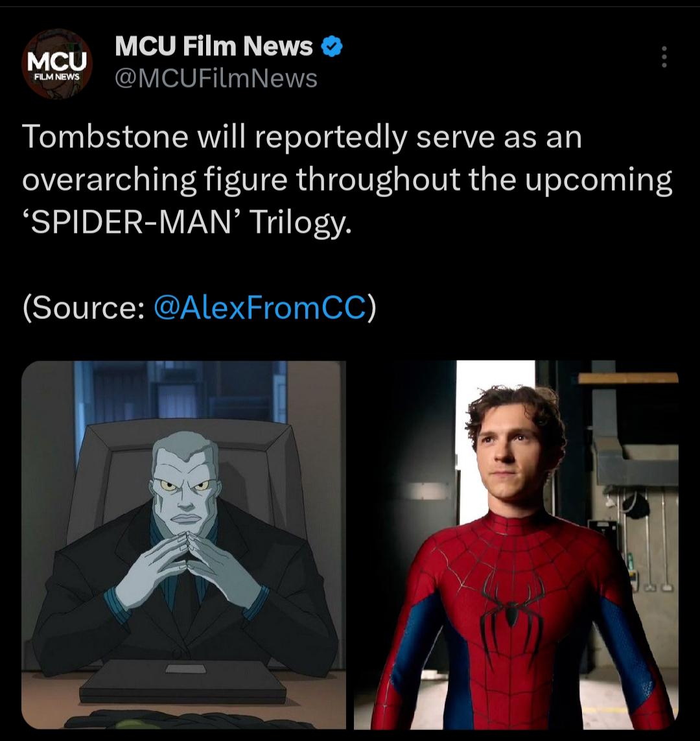Viewport: 700px width, 741px height.
Task: Click the word 'overarching' in the tweet
Action: pyautogui.click(x=109, y=180)
